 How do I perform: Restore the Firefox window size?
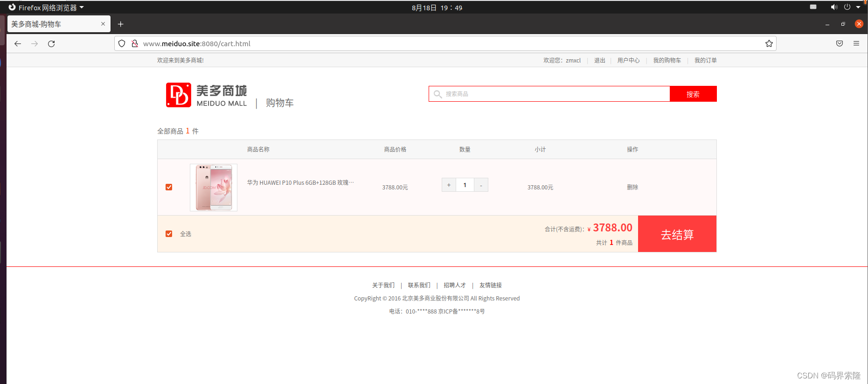click(x=843, y=24)
